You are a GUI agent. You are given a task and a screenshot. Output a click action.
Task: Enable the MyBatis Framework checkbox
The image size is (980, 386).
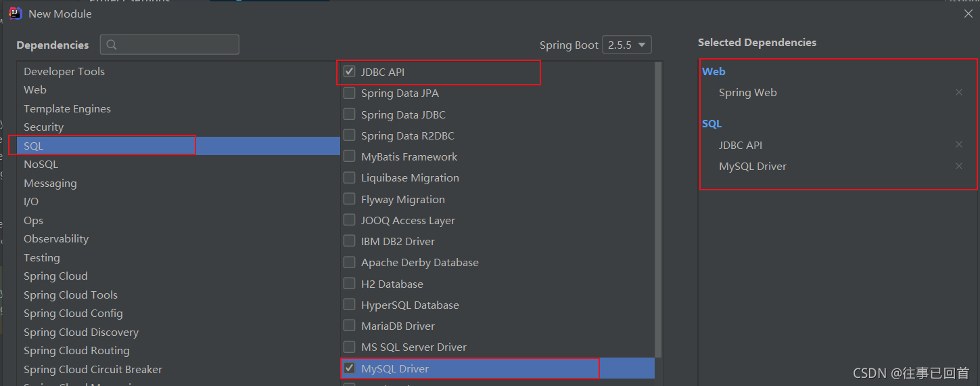(349, 156)
